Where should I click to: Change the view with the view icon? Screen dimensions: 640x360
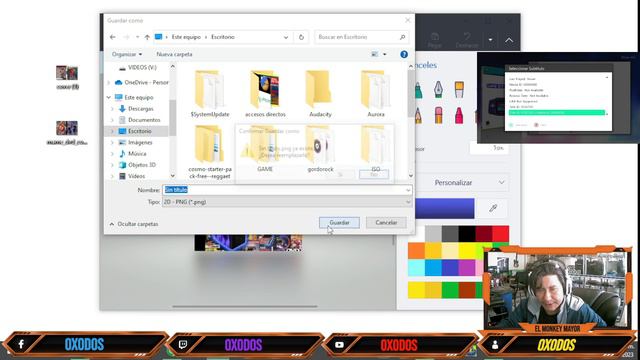click(x=375, y=54)
